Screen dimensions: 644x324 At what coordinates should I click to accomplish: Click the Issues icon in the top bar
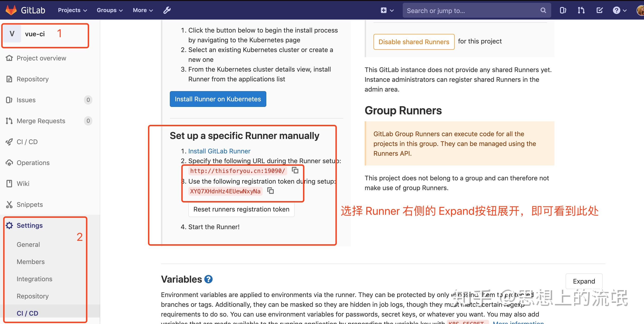[563, 10]
